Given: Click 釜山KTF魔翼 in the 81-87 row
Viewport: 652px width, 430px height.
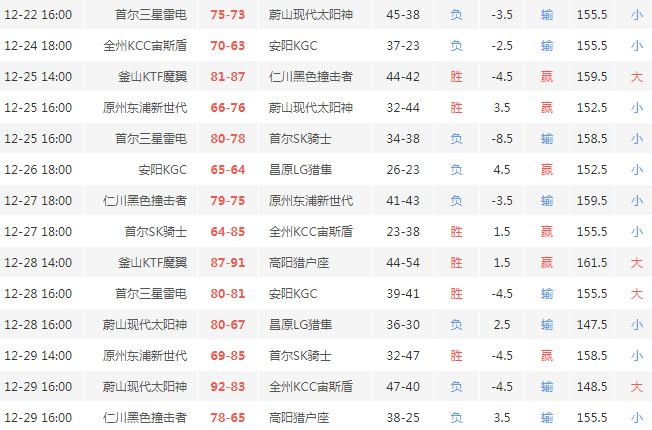Looking at the screenshot, I should point(153,77).
